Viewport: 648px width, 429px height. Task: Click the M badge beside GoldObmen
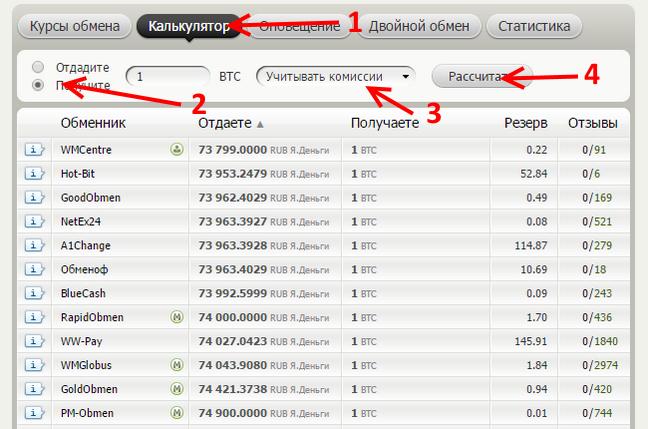pyautogui.click(x=177, y=389)
